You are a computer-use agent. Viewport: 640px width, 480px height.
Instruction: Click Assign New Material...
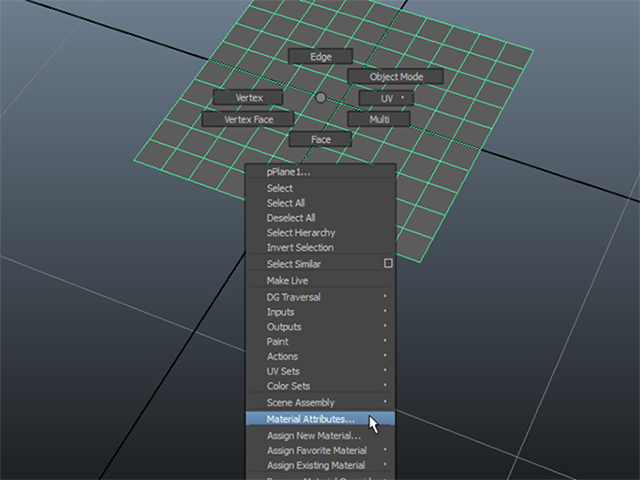[320, 436]
